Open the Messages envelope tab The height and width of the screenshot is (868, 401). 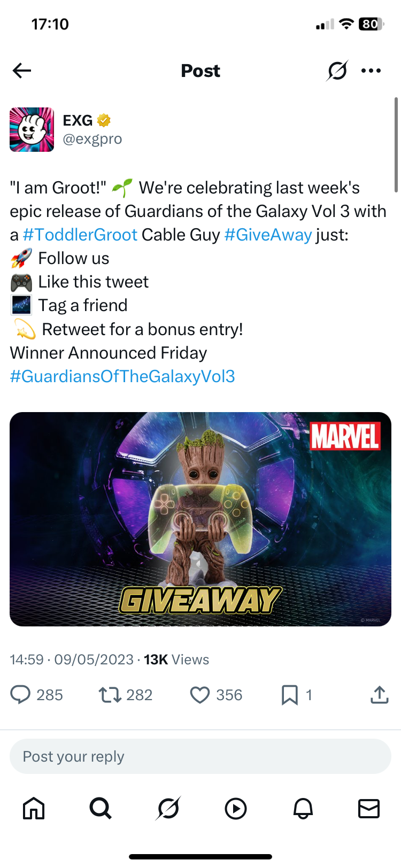click(369, 809)
